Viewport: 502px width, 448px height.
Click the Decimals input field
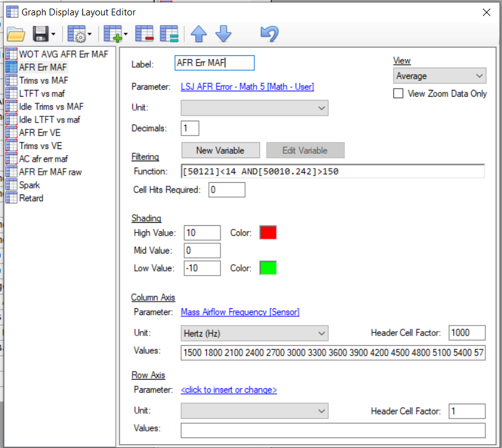[190, 129]
